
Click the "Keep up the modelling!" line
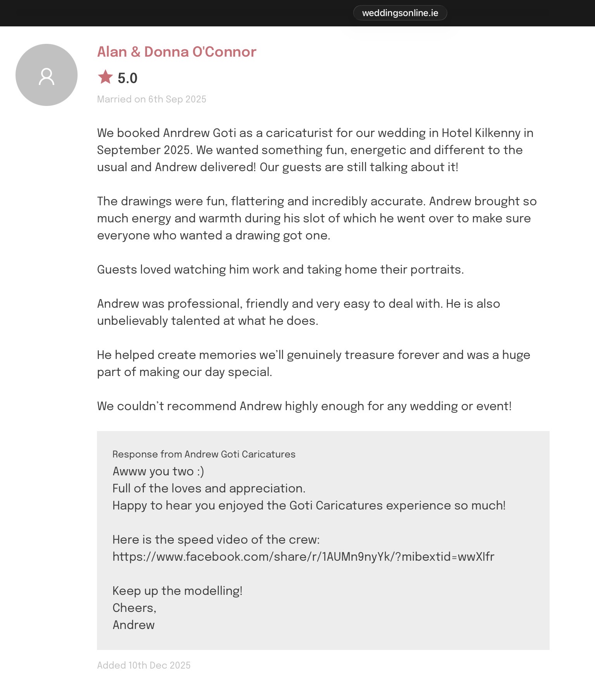click(177, 591)
